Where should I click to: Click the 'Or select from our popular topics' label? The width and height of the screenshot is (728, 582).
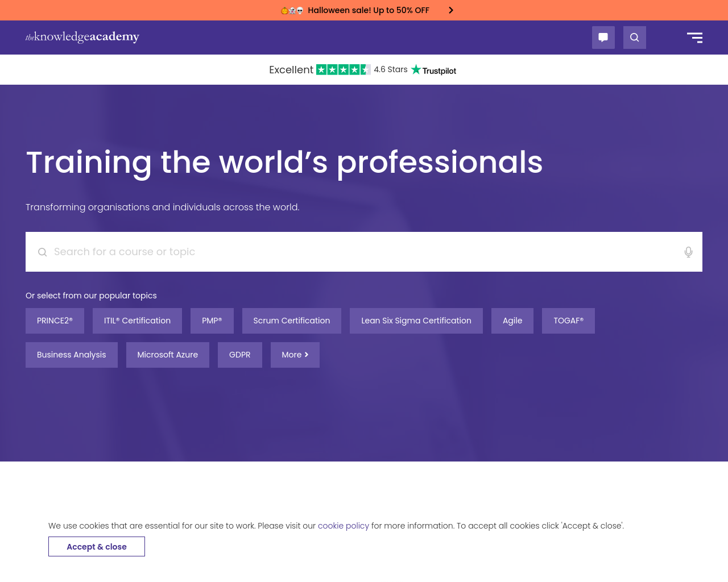point(91,296)
